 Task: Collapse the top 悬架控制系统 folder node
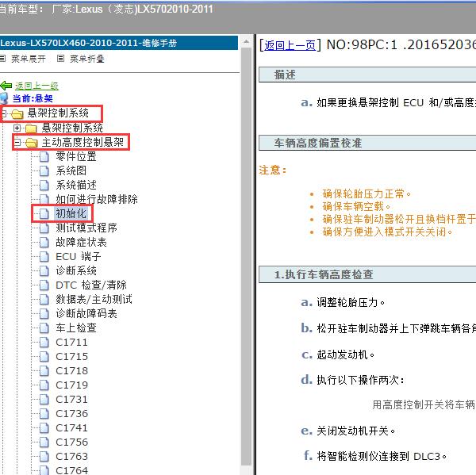(3, 114)
